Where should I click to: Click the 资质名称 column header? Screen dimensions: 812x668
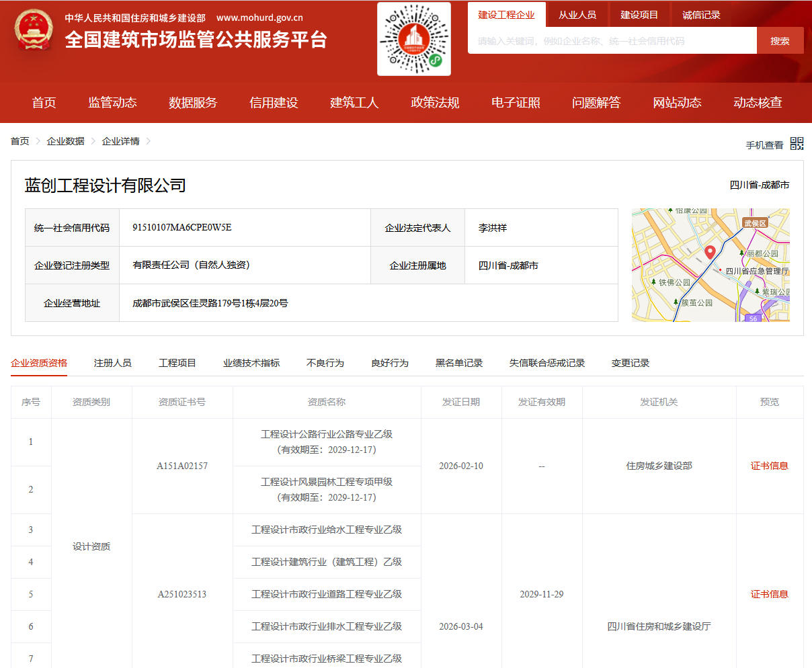[x=327, y=402]
